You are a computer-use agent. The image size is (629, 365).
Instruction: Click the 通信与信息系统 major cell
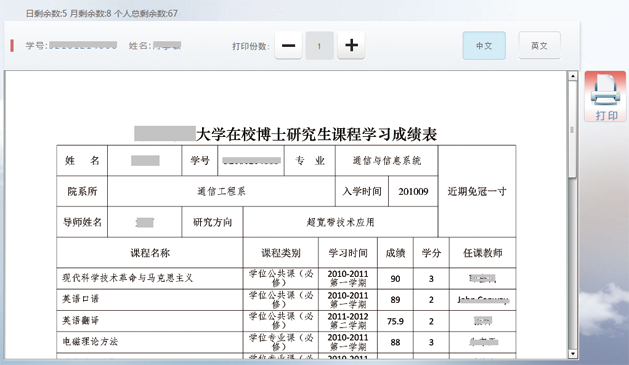[x=387, y=161]
